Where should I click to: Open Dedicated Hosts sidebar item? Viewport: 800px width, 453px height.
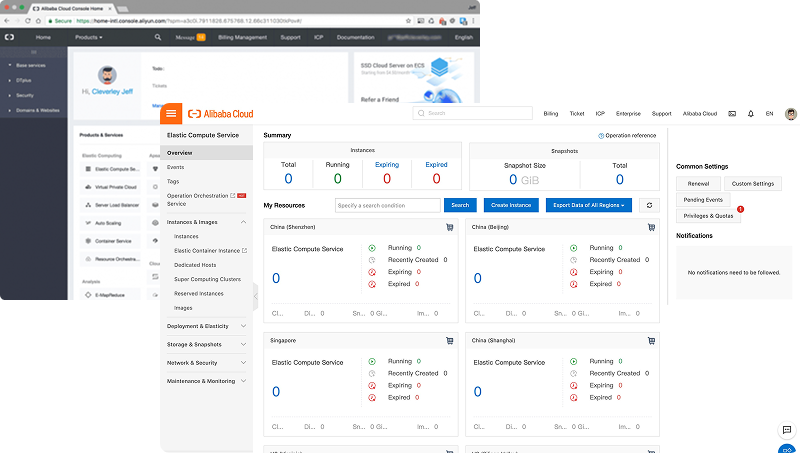coord(195,265)
